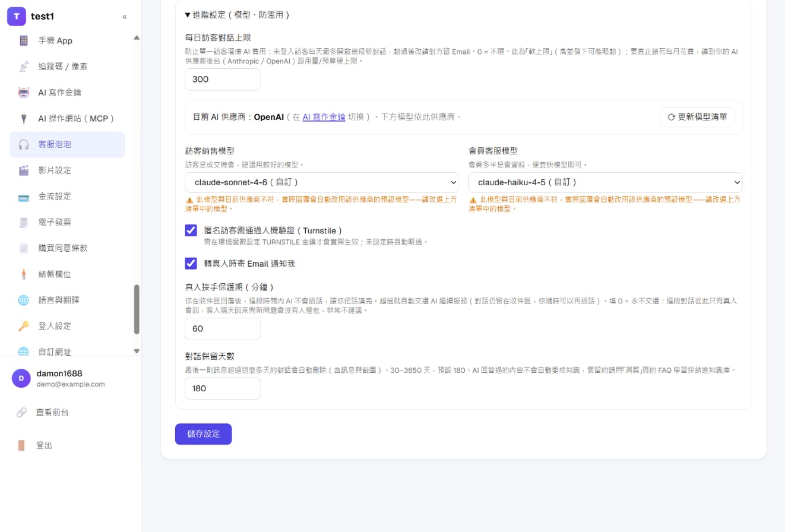
Task: Click the damon1688 user avatar
Action: [21, 378]
